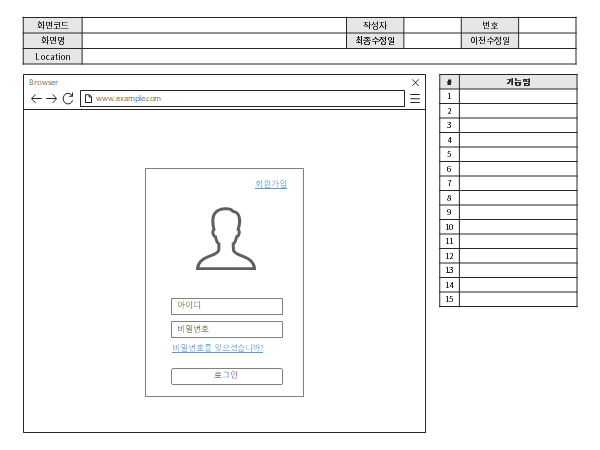Image resolution: width=600 pixels, height=450 pixels.
Task: Select the 최종수정일 header cell
Action: click(x=375, y=41)
